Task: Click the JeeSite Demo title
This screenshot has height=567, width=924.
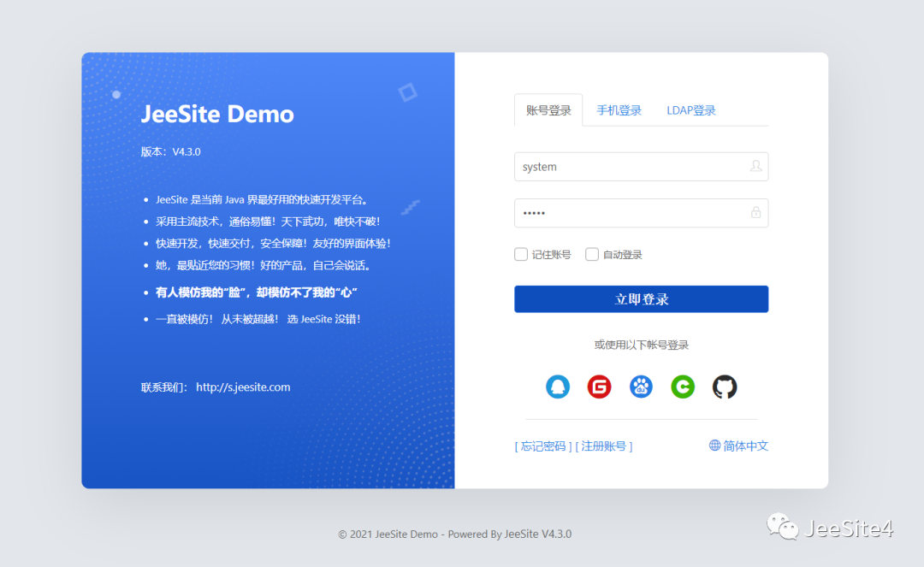Action: tap(217, 114)
